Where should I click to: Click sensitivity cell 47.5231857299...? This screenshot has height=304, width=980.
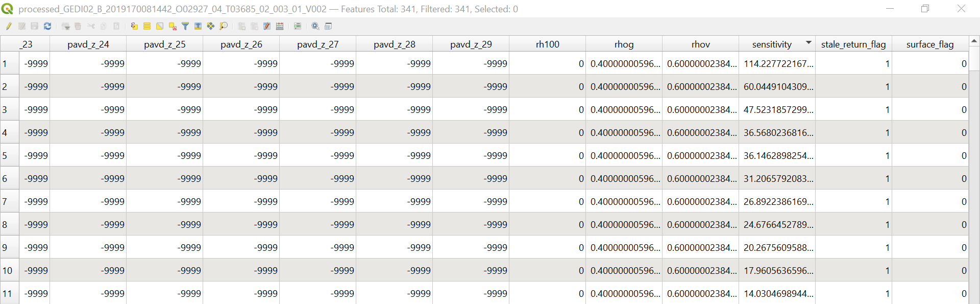(x=777, y=109)
